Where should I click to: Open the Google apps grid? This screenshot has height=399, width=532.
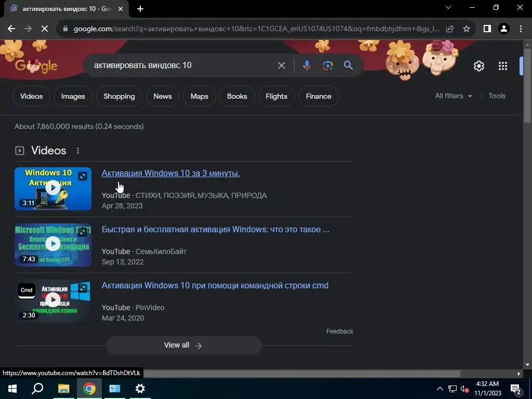(x=503, y=66)
